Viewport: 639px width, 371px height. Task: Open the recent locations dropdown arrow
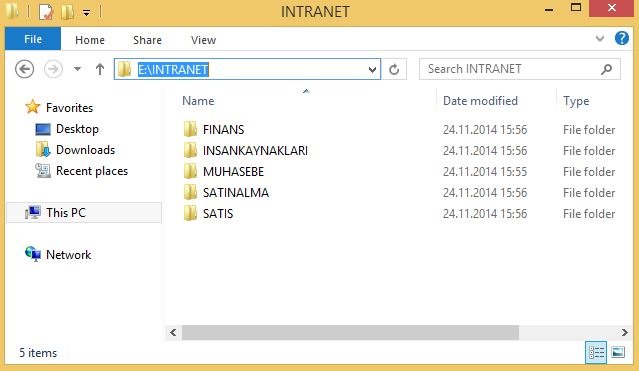(77, 69)
